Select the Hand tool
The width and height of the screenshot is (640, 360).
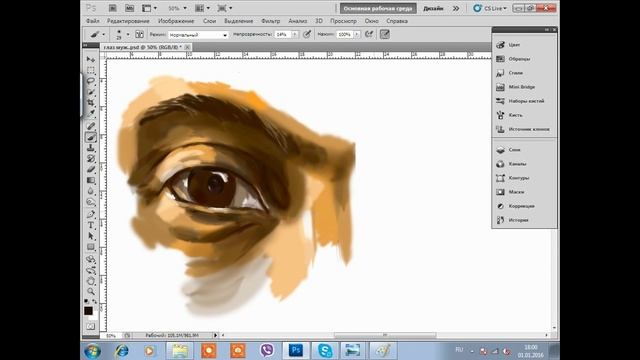click(x=91, y=281)
